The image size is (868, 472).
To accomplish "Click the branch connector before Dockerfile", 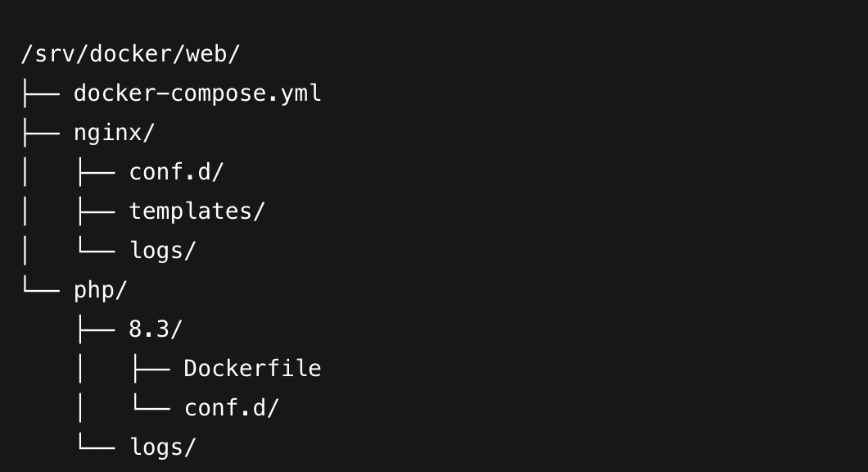I will [x=151, y=369].
